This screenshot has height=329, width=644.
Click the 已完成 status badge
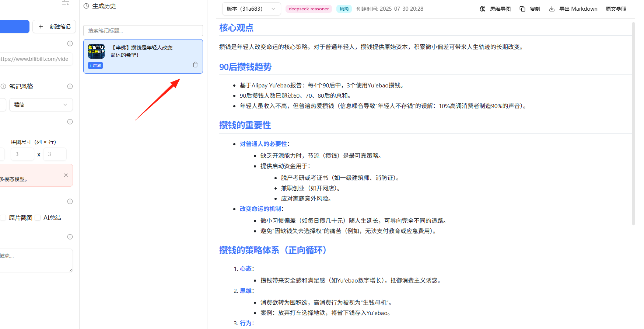[x=95, y=66]
